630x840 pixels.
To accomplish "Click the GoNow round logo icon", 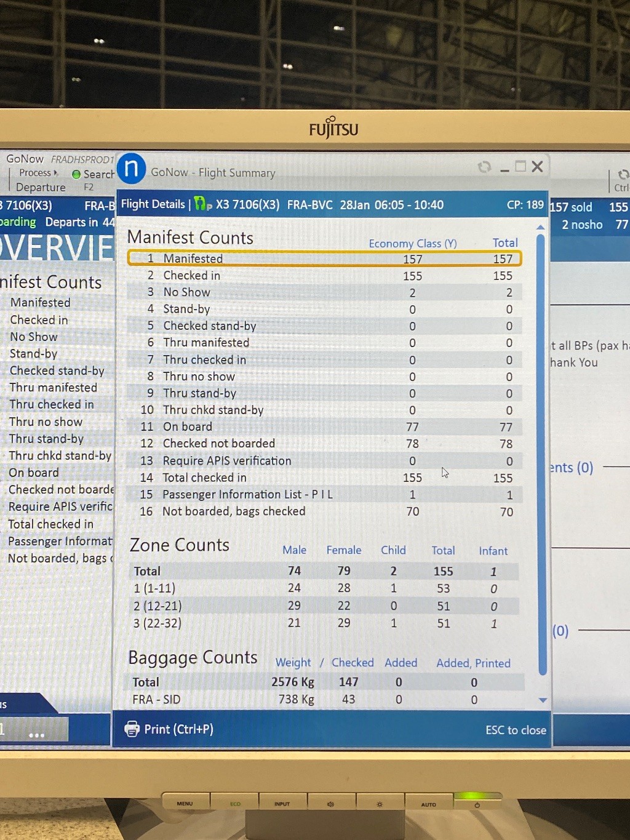I will click(x=131, y=169).
